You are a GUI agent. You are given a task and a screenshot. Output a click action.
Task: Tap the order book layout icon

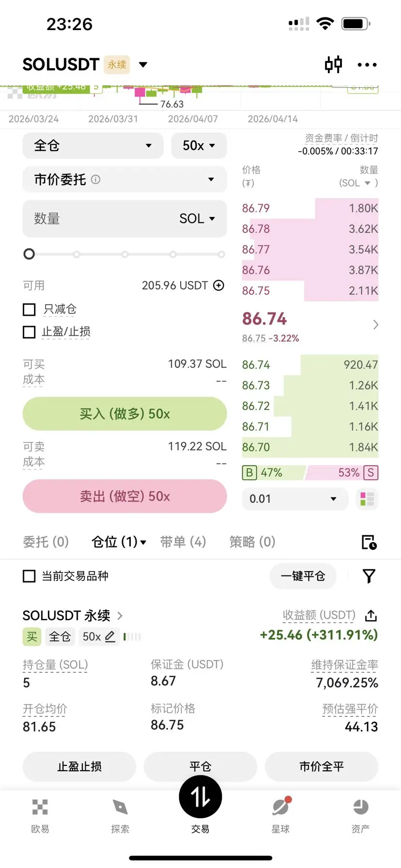367,499
